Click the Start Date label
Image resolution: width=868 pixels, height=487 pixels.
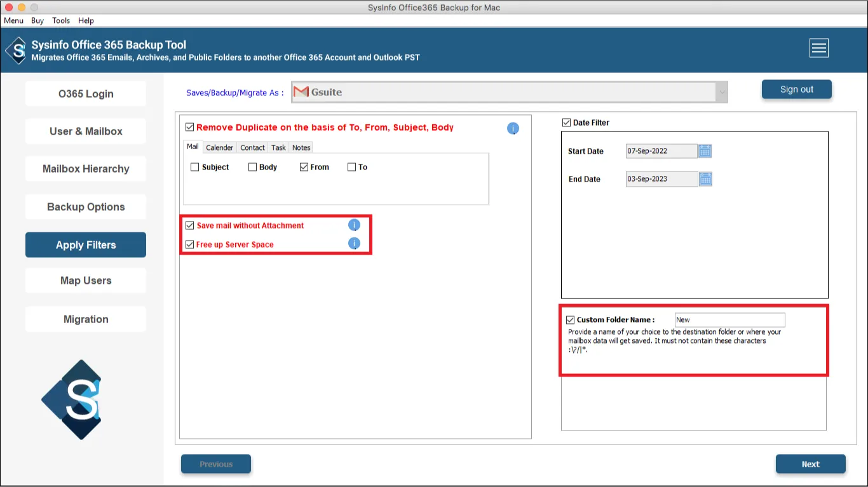coord(586,151)
